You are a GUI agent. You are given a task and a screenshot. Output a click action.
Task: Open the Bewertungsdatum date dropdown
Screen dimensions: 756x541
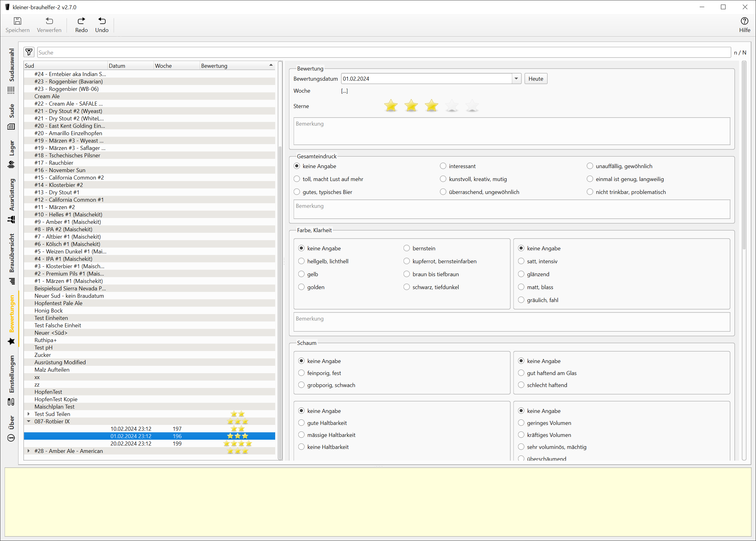pos(516,79)
